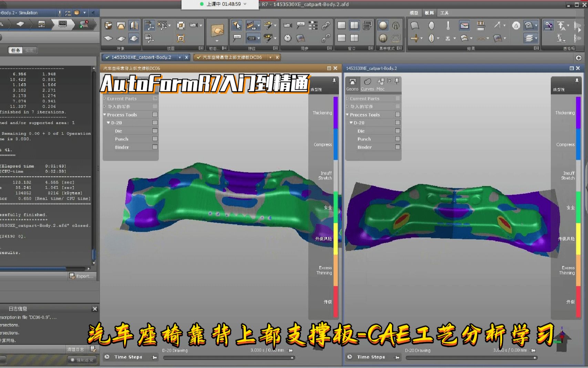Expand the Current Parts section in the right panel
This screenshot has width=588, height=368.
(x=348, y=98)
